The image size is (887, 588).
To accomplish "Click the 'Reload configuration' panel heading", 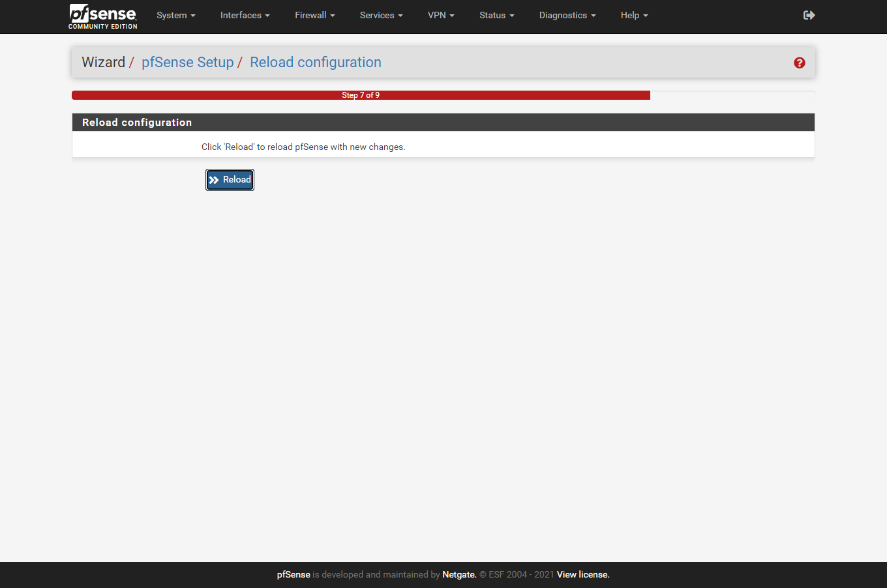I will tap(443, 123).
